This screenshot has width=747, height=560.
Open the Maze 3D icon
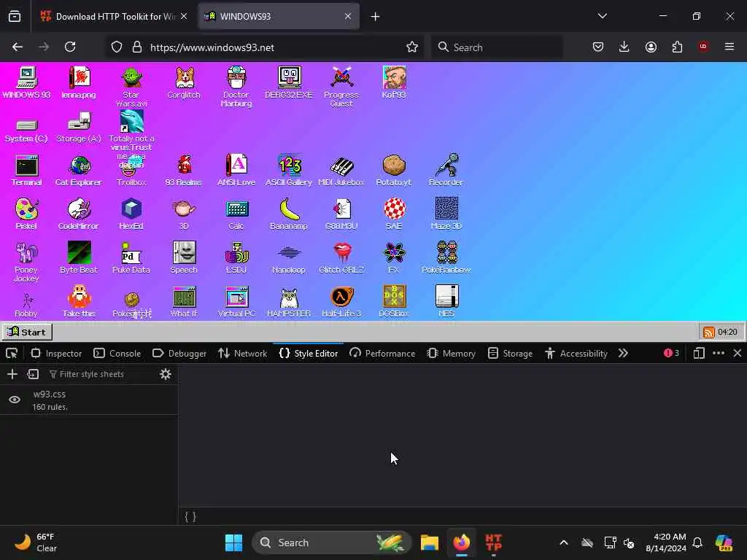tap(446, 214)
